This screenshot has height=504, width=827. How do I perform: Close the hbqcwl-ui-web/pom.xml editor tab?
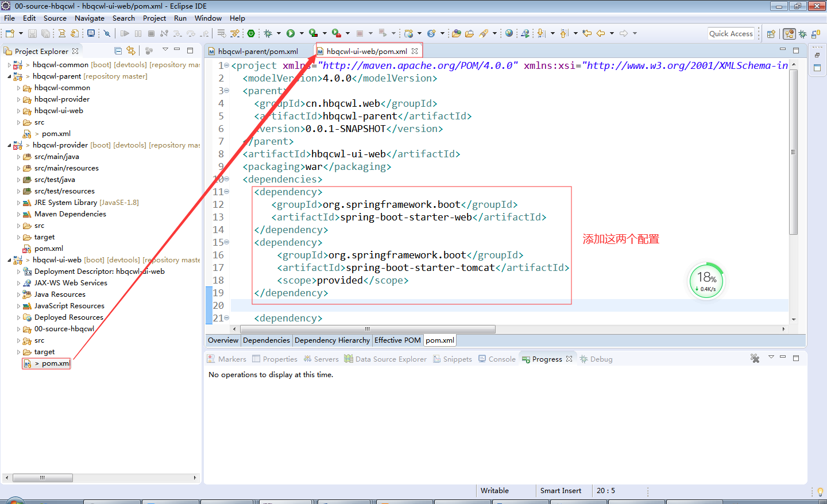pos(415,51)
